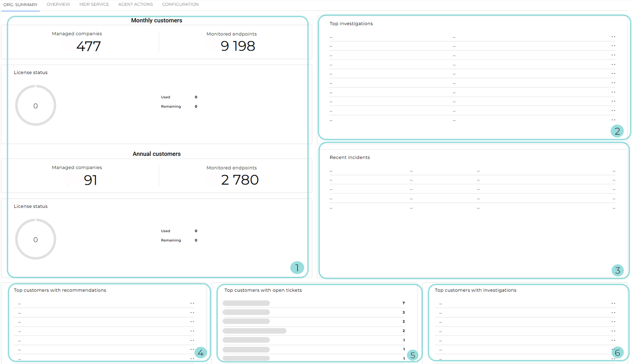Click badge 2 on the Top investigations panel
The width and height of the screenshot is (633, 364).
click(x=617, y=131)
